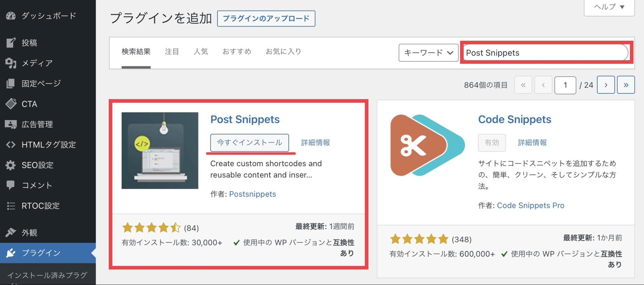This screenshot has width=644, height=285.
Task: Click the メディア media icon
Action: click(x=11, y=63)
